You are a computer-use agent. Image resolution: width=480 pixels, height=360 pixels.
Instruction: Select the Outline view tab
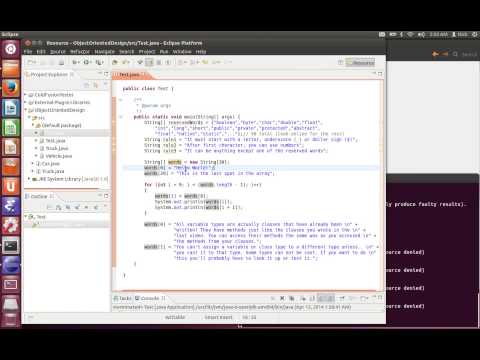[39, 196]
